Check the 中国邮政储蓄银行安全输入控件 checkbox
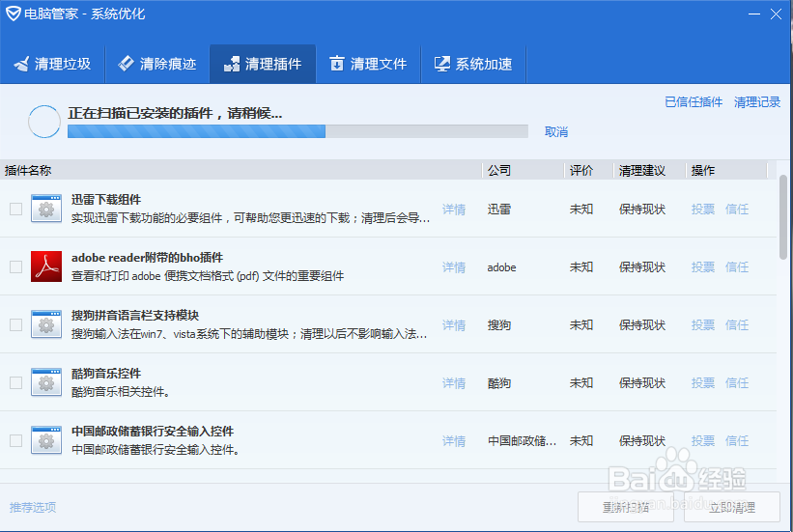The width and height of the screenshot is (793, 532). coord(15,440)
